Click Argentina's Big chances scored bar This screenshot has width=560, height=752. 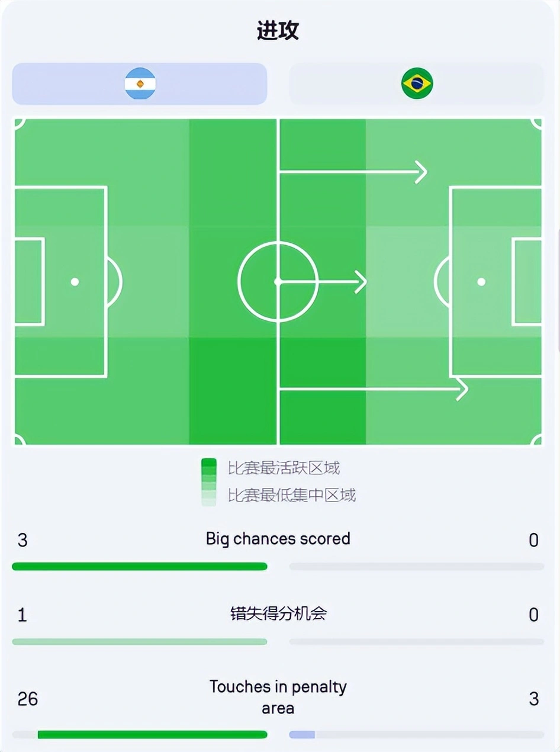pos(140,567)
